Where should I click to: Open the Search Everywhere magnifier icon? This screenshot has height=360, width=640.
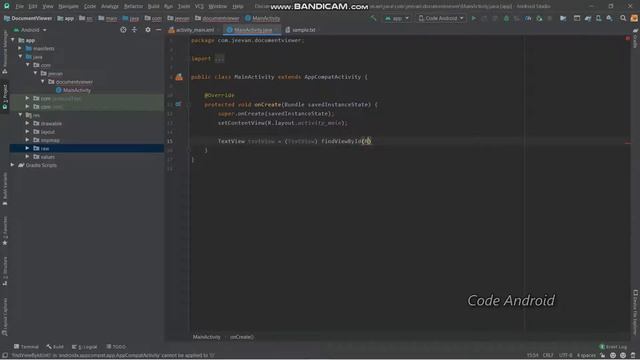tap(623, 18)
